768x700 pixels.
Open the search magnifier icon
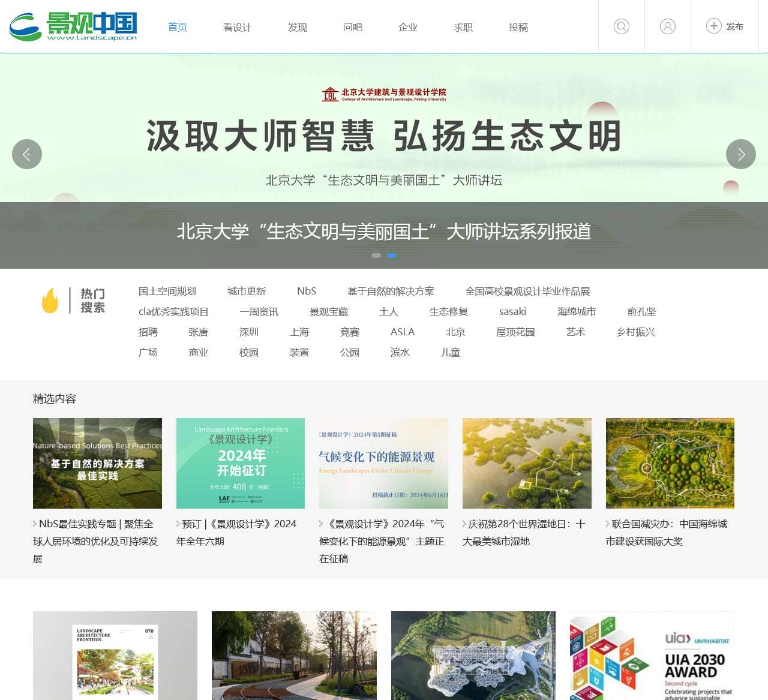pyautogui.click(x=622, y=26)
